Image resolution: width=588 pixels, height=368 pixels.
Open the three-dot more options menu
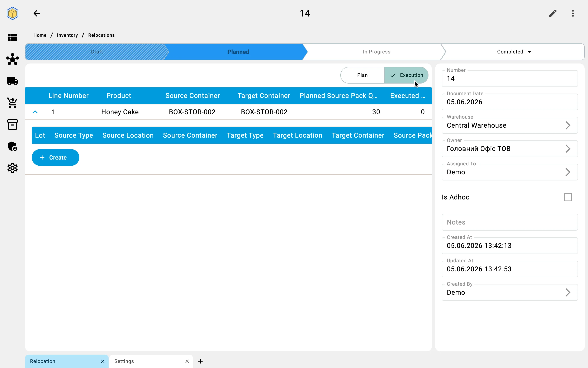click(573, 13)
